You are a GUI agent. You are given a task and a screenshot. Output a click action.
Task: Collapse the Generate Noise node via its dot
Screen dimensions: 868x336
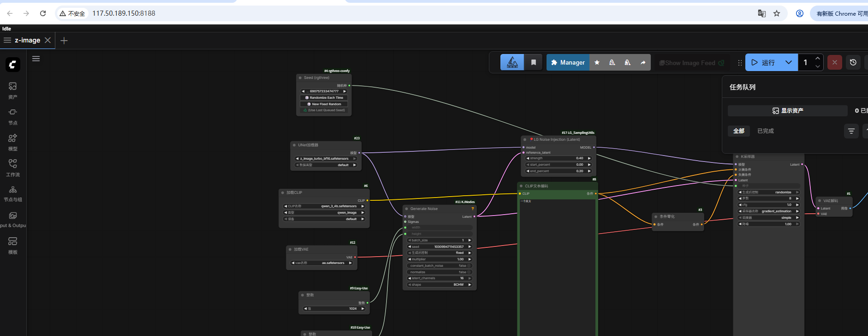407,209
